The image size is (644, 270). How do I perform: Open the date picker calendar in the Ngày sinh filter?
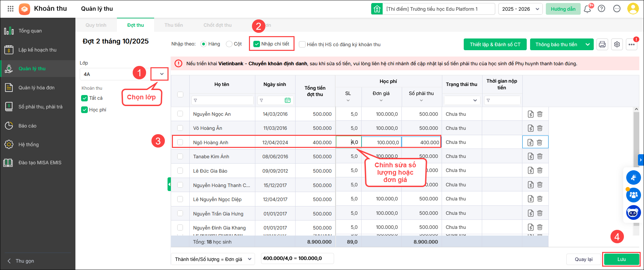(287, 100)
